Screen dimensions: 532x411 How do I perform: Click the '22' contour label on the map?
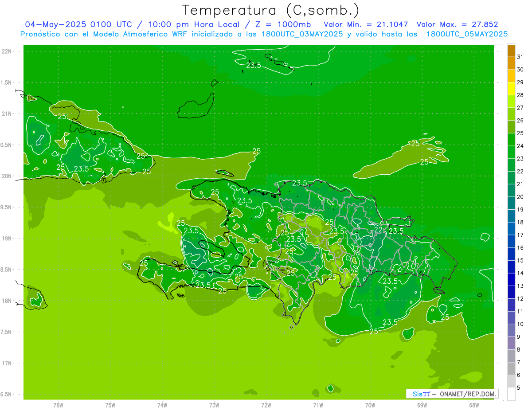[x=378, y=230]
